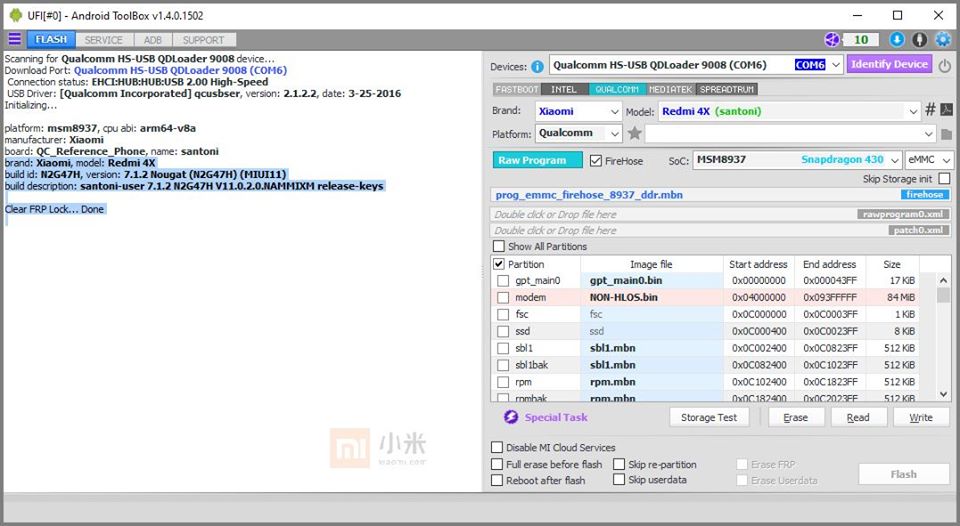The image size is (960, 526).
Task: Select the QUALCOMM chipset tab
Action: [617, 89]
